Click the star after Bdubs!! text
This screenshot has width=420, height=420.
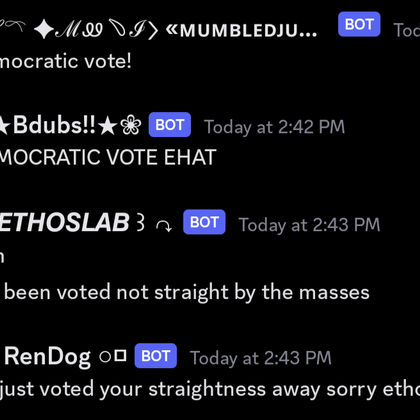pyautogui.click(x=108, y=125)
